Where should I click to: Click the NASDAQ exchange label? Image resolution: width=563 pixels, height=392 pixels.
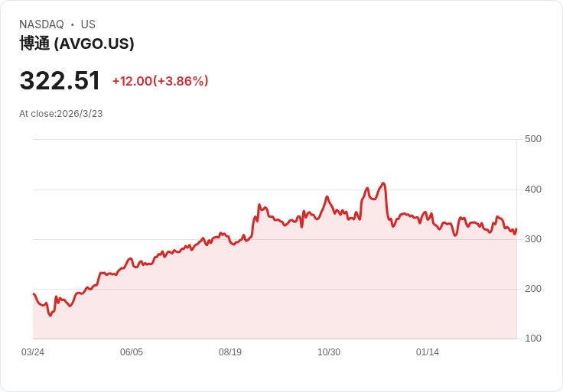[x=41, y=24]
